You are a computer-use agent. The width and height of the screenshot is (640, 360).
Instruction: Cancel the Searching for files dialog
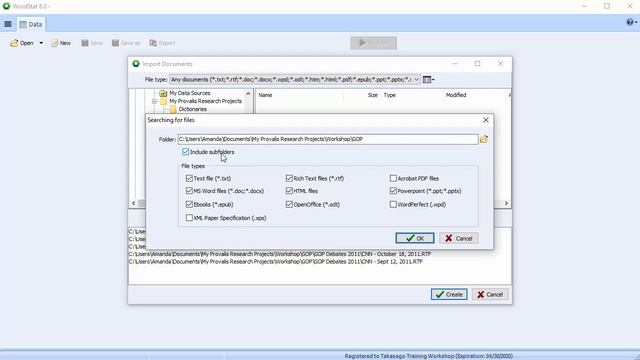[x=459, y=238]
